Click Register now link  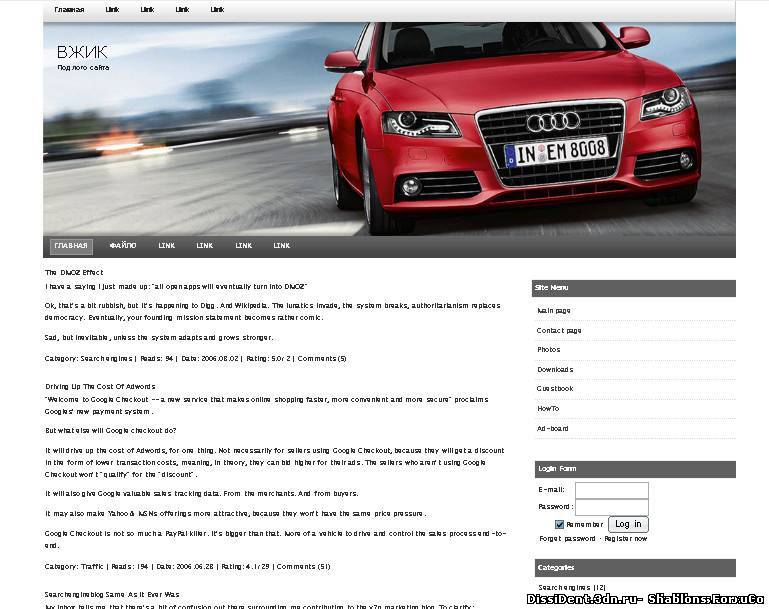pyautogui.click(x=625, y=538)
